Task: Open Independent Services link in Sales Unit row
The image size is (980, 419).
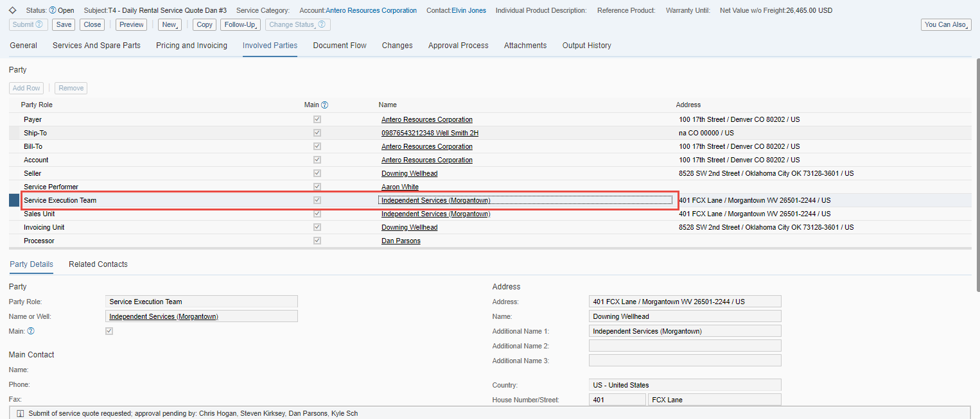Action: point(436,214)
